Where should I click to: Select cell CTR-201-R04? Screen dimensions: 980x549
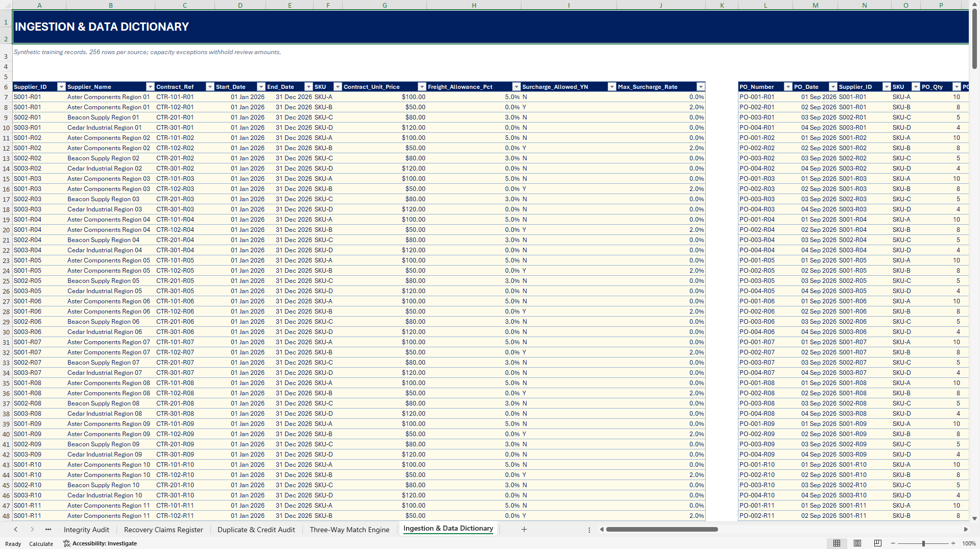[185, 240]
